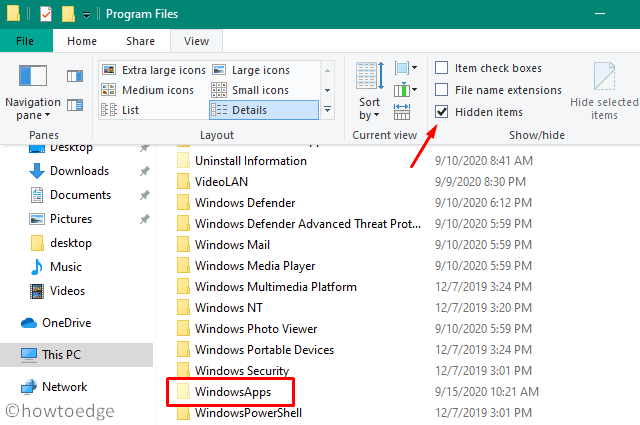The height and width of the screenshot is (425, 640).
Task: Switch to the Home ribbon tab
Action: (x=82, y=41)
